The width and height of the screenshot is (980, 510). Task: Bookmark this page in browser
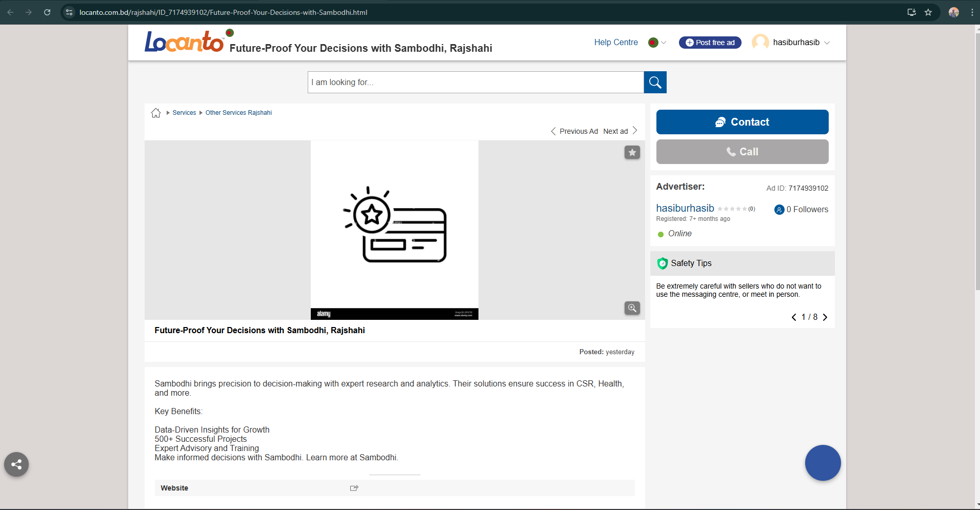pos(928,12)
